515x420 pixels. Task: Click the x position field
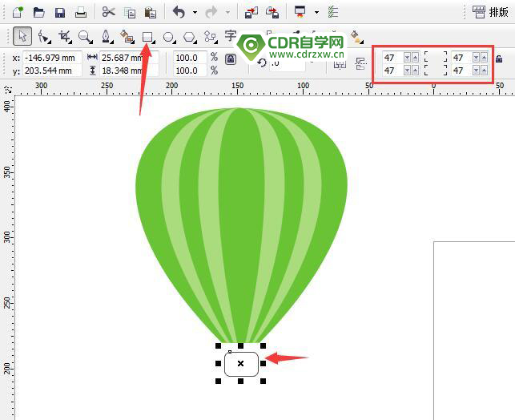(x=52, y=58)
